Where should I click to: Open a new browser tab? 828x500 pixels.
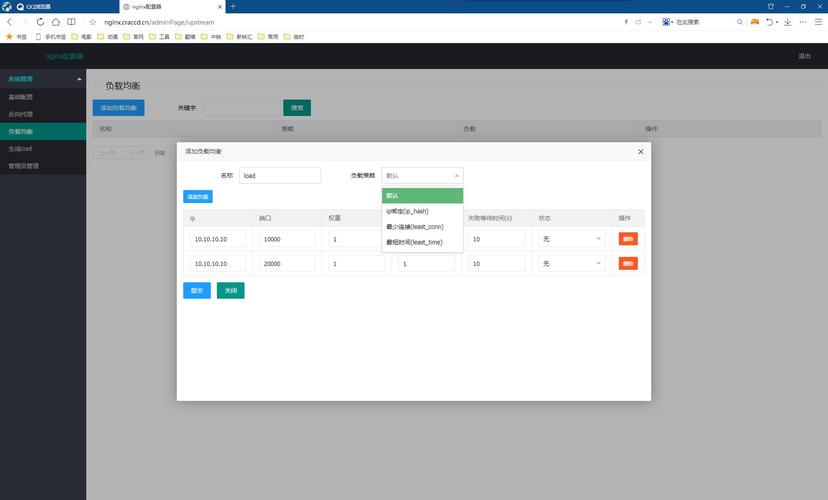[233, 6]
